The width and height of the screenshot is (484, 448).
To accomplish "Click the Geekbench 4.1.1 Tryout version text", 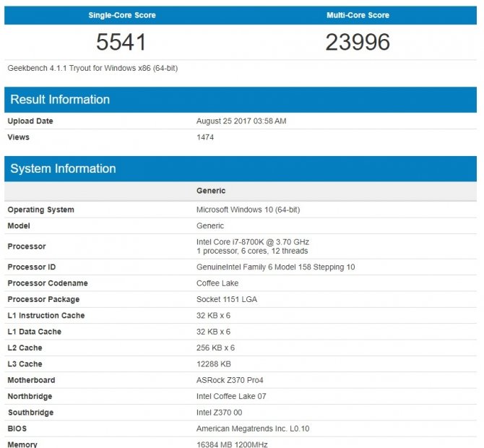I will 92,68.
